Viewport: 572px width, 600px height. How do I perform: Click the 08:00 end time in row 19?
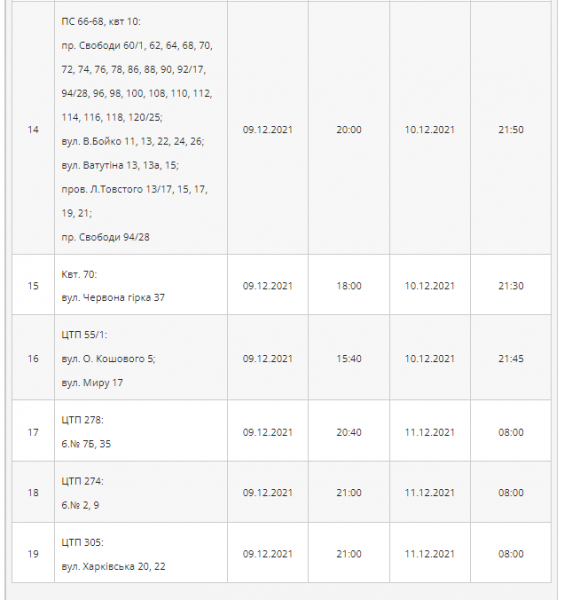click(511, 554)
